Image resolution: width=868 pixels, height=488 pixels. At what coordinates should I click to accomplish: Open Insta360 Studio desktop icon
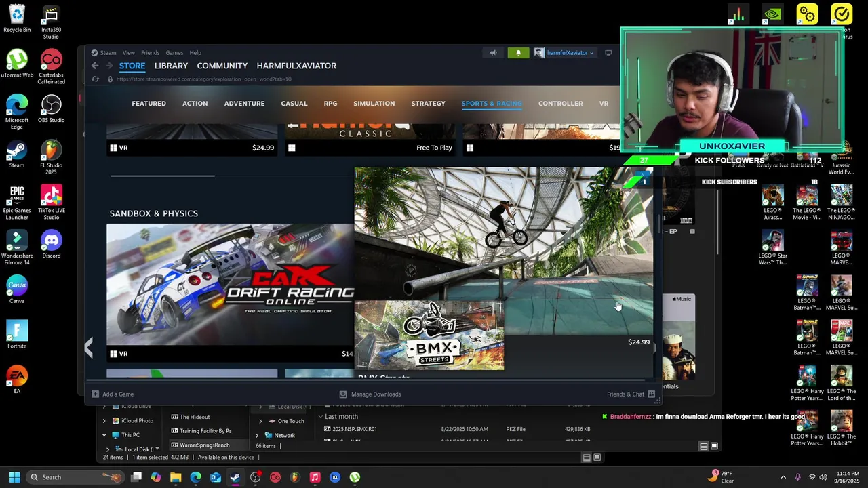(x=51, y=22)
